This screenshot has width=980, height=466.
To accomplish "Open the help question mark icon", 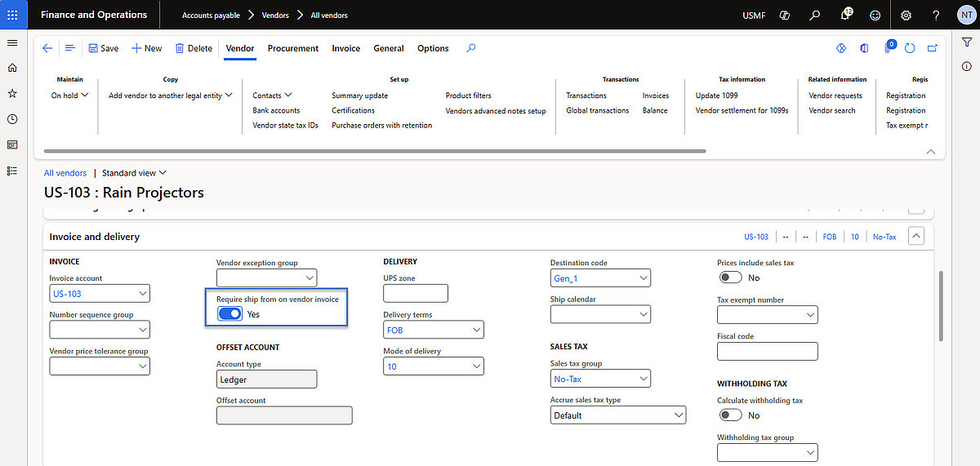I will point(936,16).
